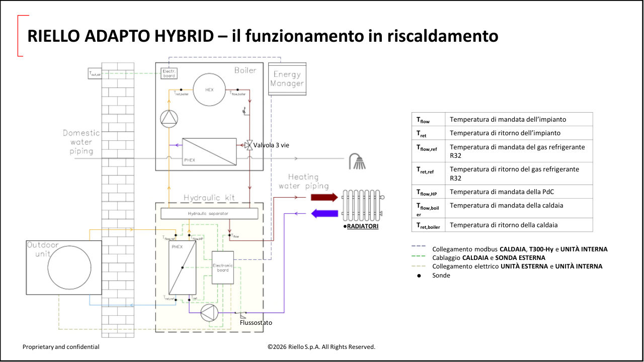
Task: Click the Electronic board box
Action: (x=222, y=267)
